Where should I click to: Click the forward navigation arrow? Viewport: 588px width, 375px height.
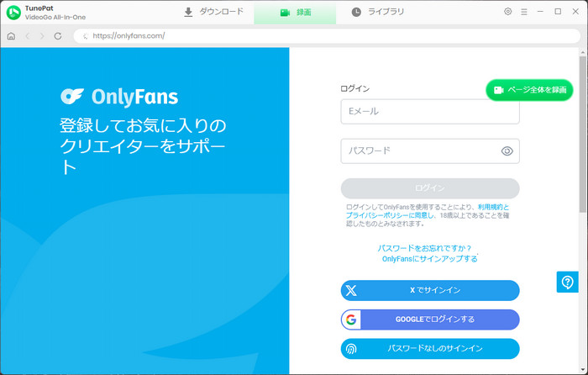42,36
